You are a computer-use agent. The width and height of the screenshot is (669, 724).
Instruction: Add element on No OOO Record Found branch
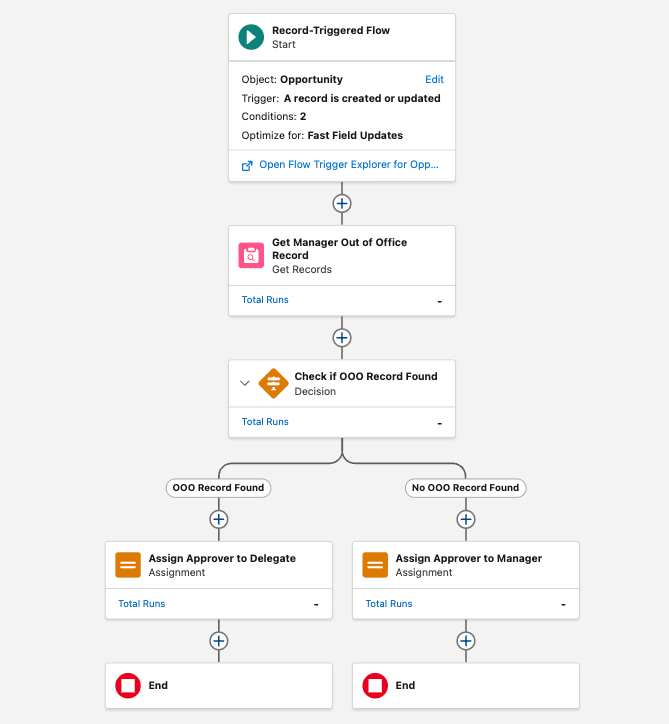pyautogui.click(x=466, y=519)
